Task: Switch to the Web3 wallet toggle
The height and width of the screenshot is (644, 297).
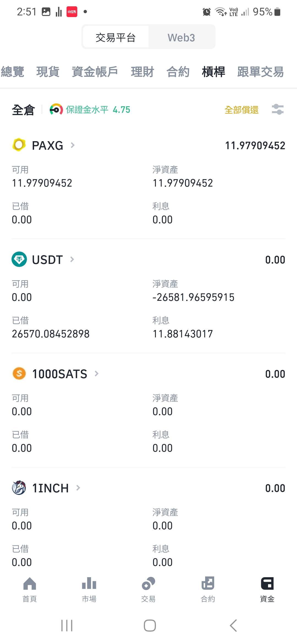Action: point(181,38)
